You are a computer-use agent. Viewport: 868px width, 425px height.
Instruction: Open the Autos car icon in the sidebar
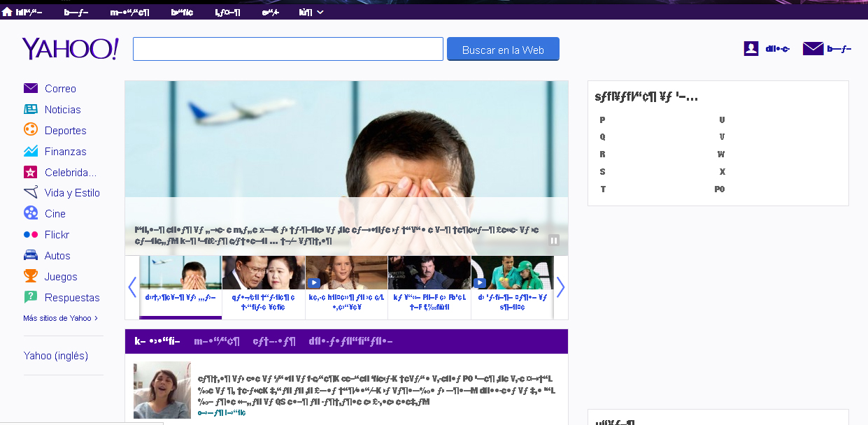click(x=31, y=255)
